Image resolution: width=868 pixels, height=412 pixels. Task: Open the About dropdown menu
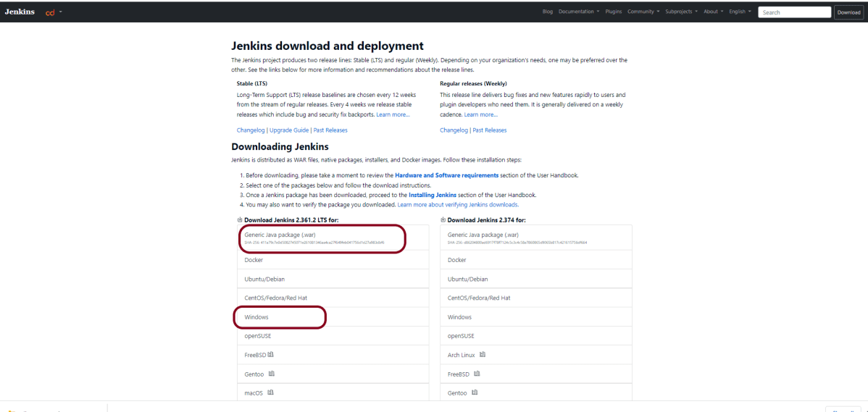[713, 12]
